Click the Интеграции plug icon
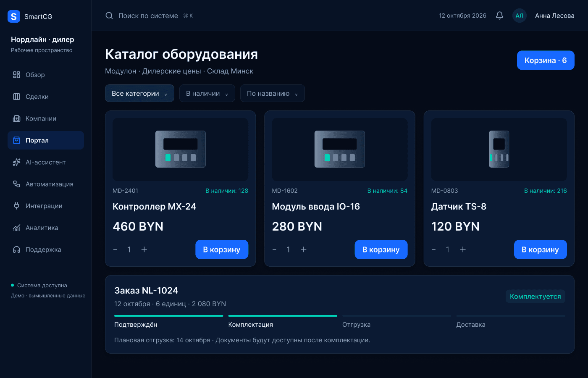Screen dimensions: 588x378 [x=17, y=206]
